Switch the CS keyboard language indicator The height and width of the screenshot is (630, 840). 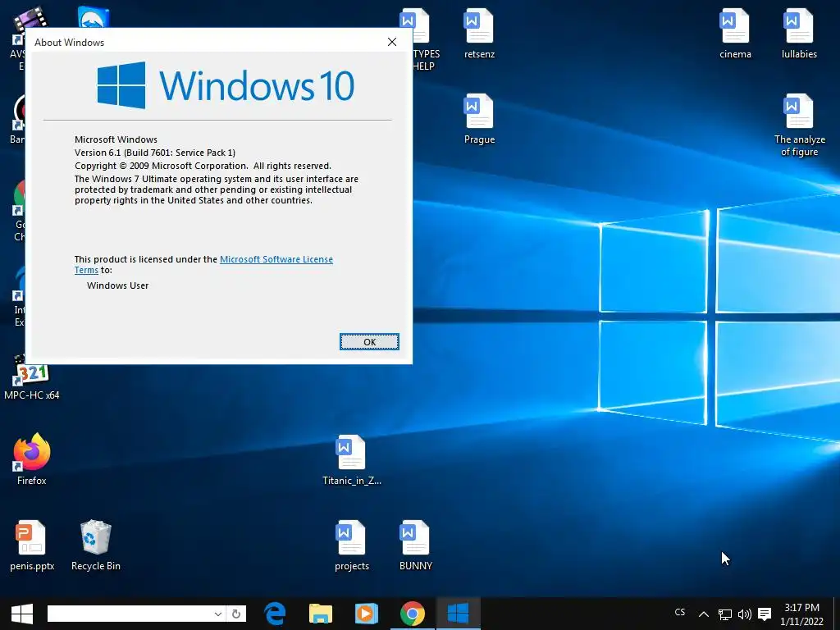pos(680,612)
